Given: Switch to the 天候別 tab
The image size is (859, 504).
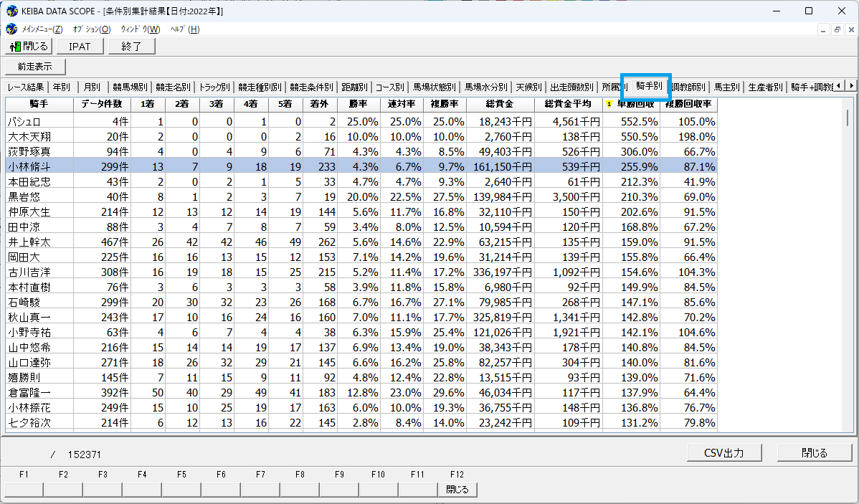Looking at the screenshot, I should click(528, 87).
